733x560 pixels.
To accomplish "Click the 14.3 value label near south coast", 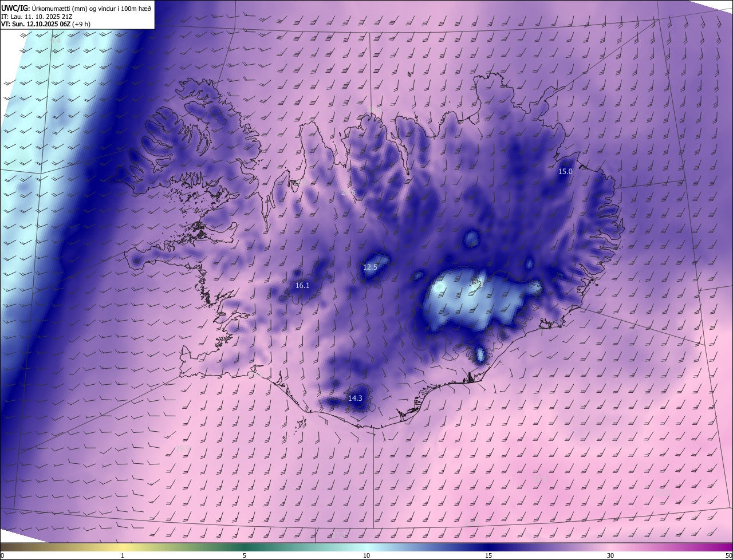I will (x=355, y=398).
